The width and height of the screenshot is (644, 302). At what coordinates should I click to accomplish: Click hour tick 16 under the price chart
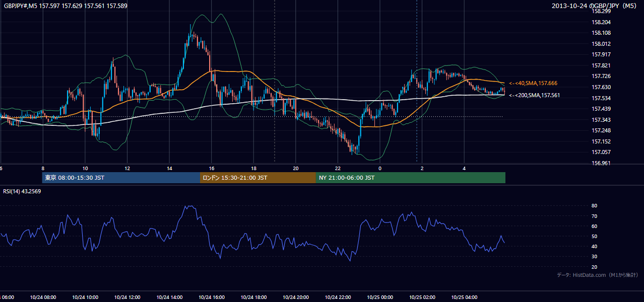coord(212,169)
